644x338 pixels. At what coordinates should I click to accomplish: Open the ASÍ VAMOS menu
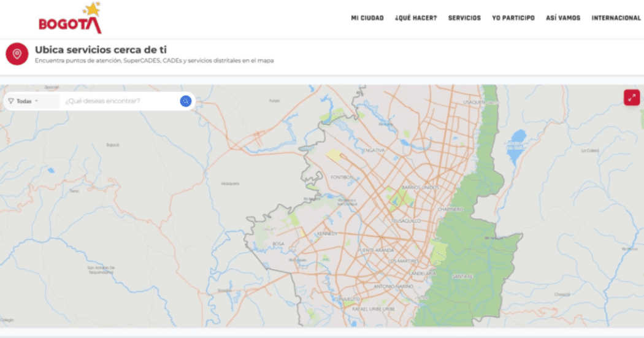coord(563,18)
